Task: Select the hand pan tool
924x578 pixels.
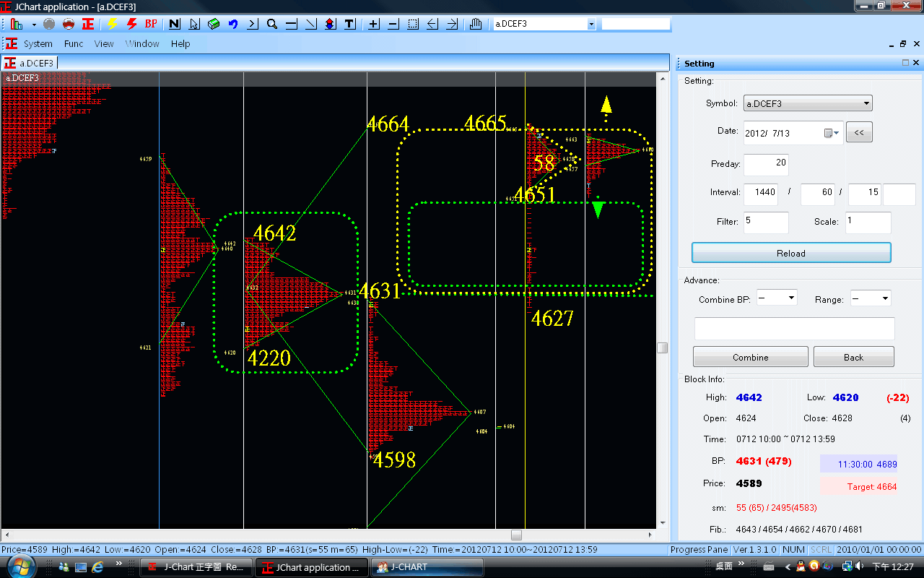Action: click(x=475, y=24)
